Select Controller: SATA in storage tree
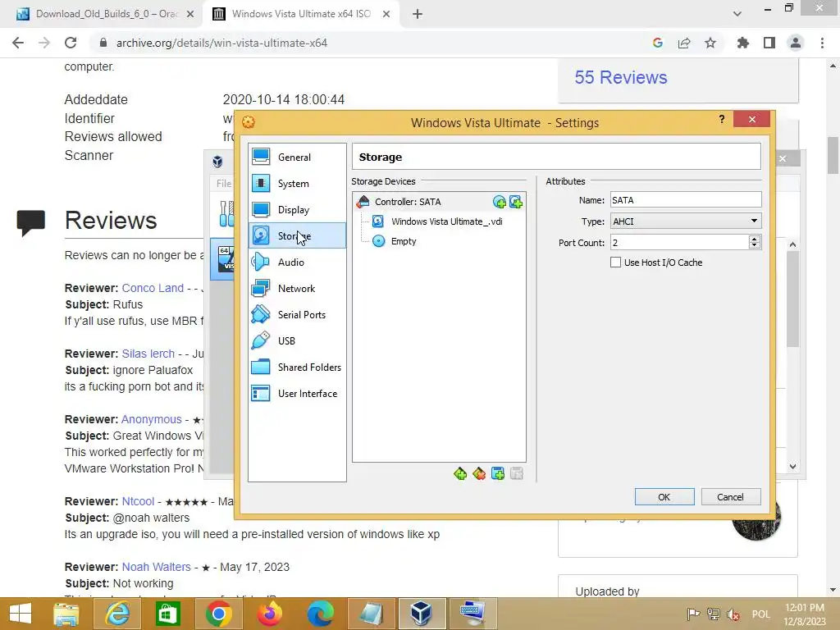 tap(408, 202)
